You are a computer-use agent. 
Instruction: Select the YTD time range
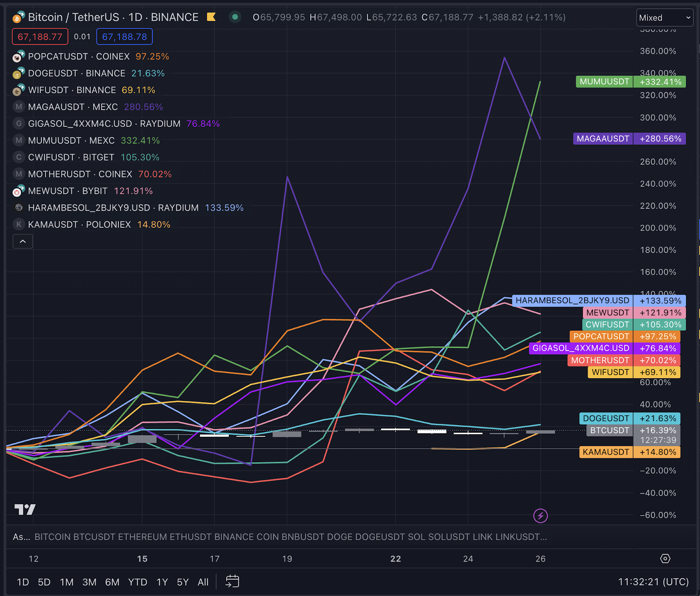[137, 582]
